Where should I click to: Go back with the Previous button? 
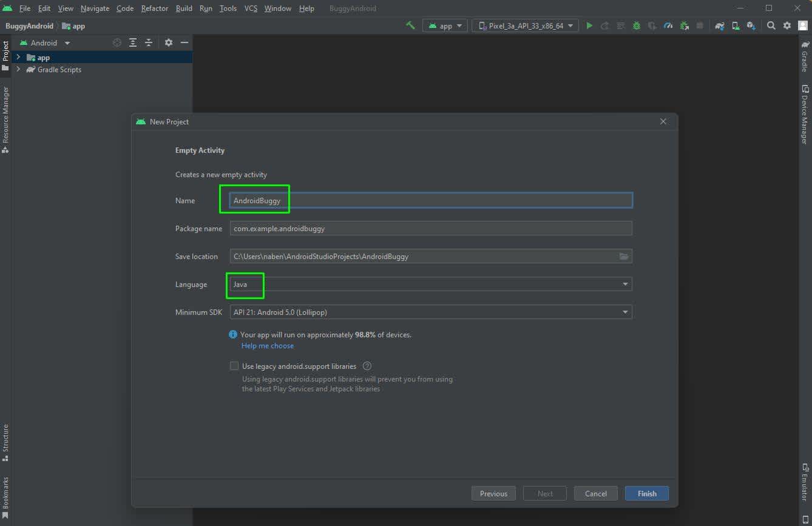[x=493, y=493]
